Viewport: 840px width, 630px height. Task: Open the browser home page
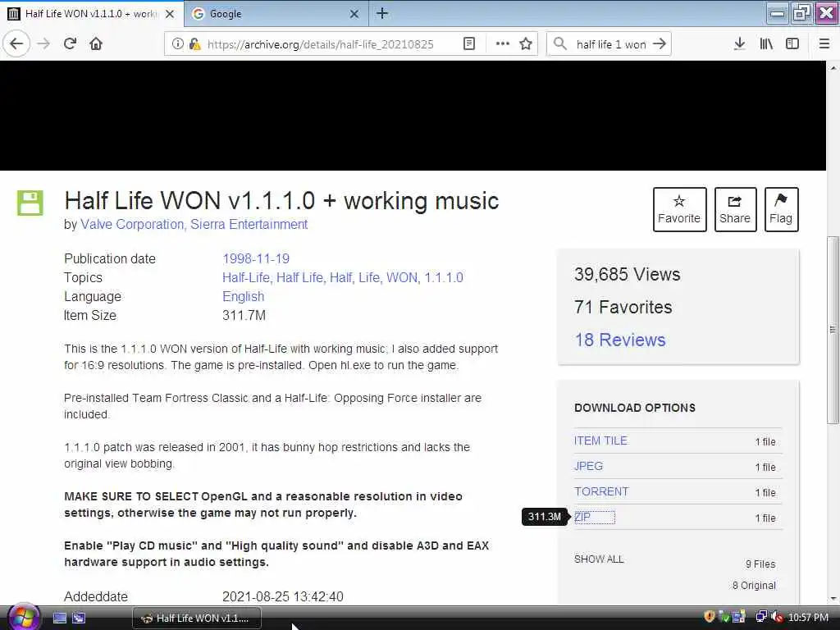(96, 44)
